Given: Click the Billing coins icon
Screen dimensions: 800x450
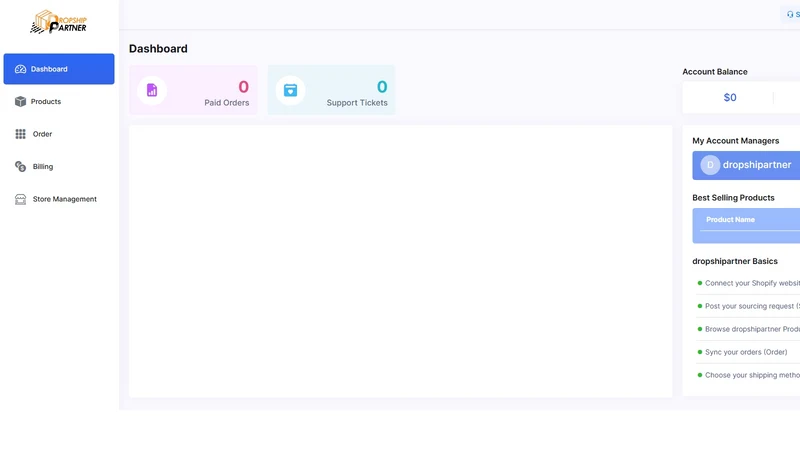Looking at the screenshot, I should 20,166.
